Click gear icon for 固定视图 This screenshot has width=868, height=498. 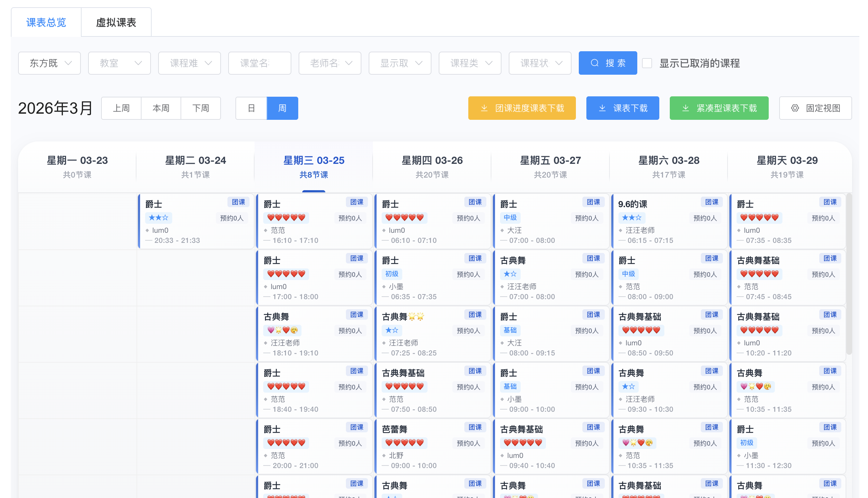(795, 108)
